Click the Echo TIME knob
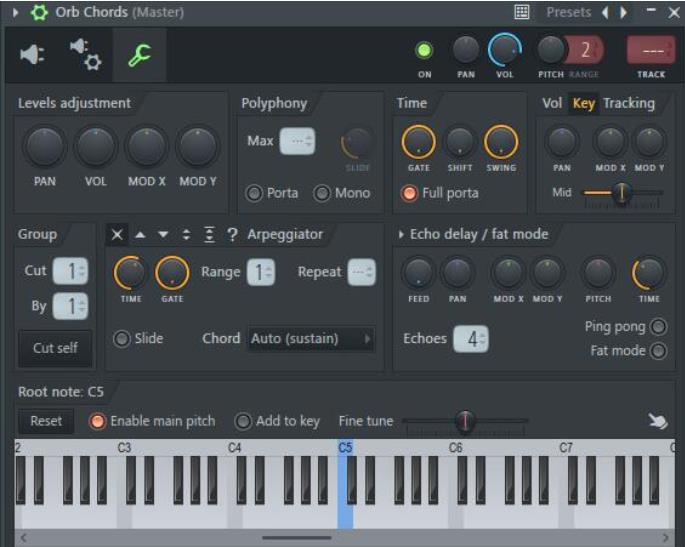685x547 pixels. (x=649, y=273)
